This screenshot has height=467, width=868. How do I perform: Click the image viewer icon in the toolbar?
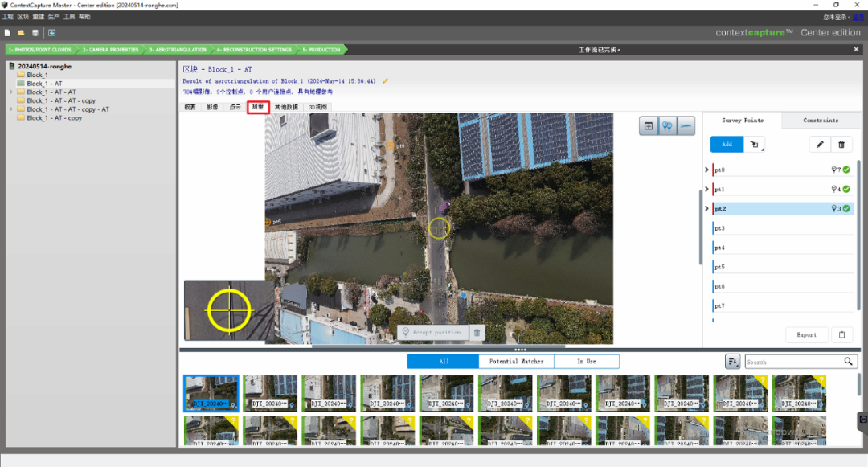pyautogui.click(x=51, y=33)
